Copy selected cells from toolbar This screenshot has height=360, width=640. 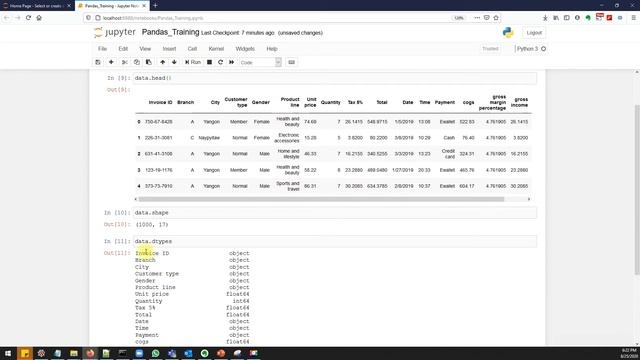point(137,62)
